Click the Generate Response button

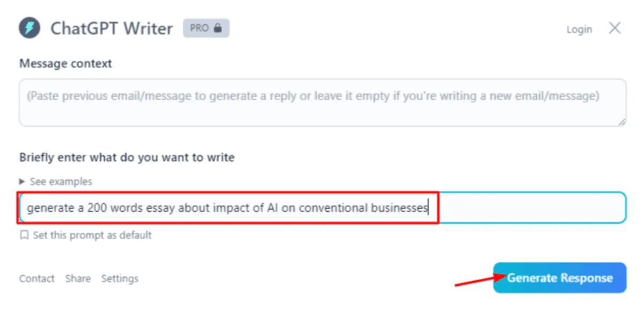click(x=560, y=278)
